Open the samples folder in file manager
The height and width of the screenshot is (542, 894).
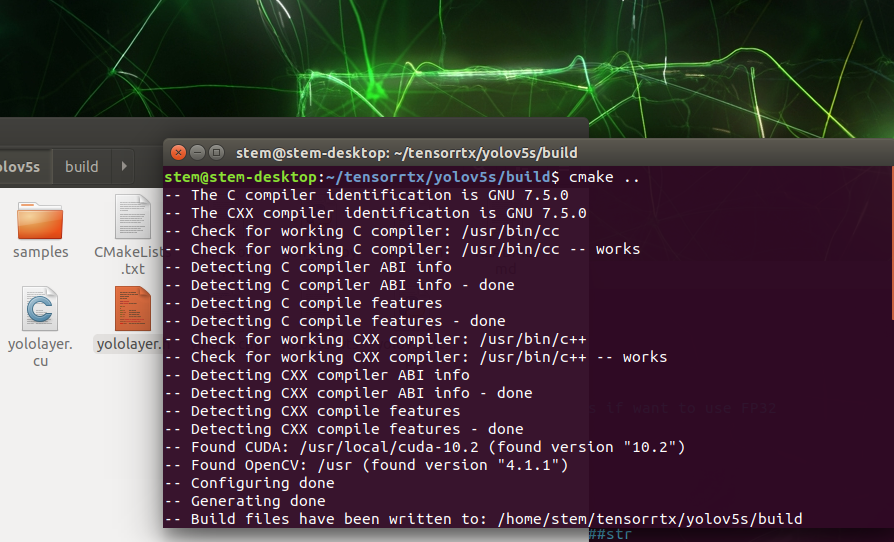(40, 221)
